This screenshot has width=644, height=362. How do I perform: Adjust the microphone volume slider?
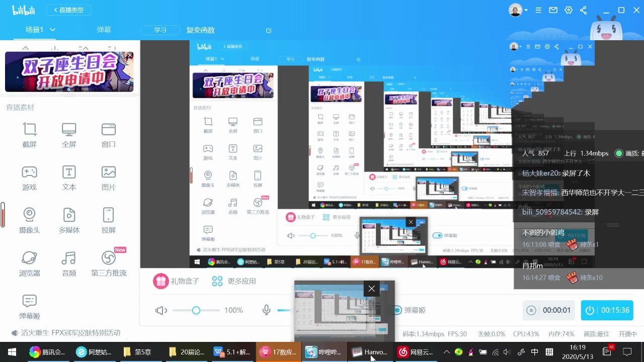(285, 310)
